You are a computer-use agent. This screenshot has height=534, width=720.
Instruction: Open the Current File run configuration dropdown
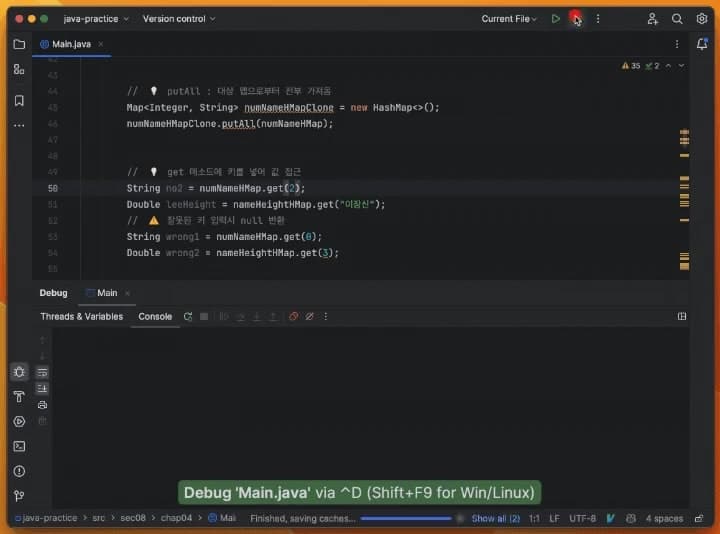click(509, 19)
